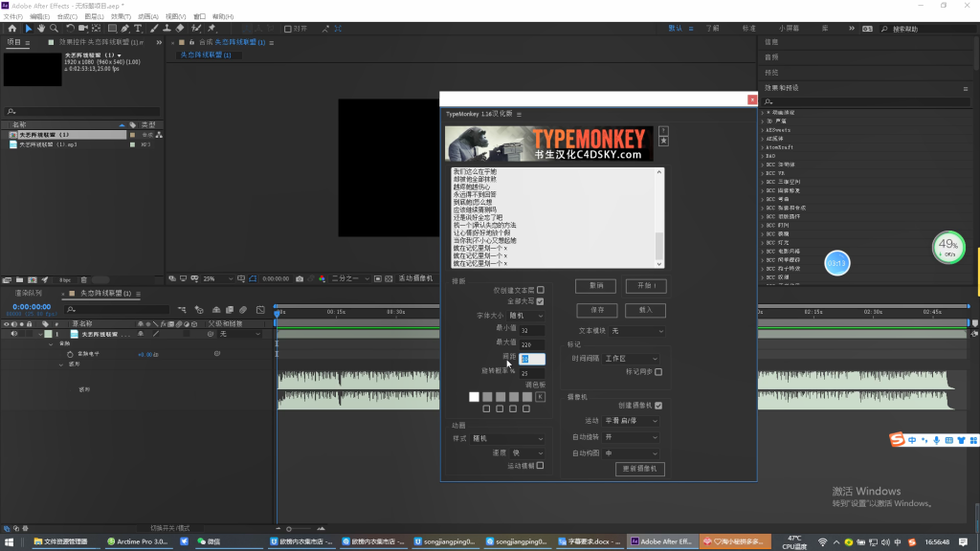Open the 样式 animation style dropdown
The height and width of the screenshot is (551, 980).
click(507, 438)
